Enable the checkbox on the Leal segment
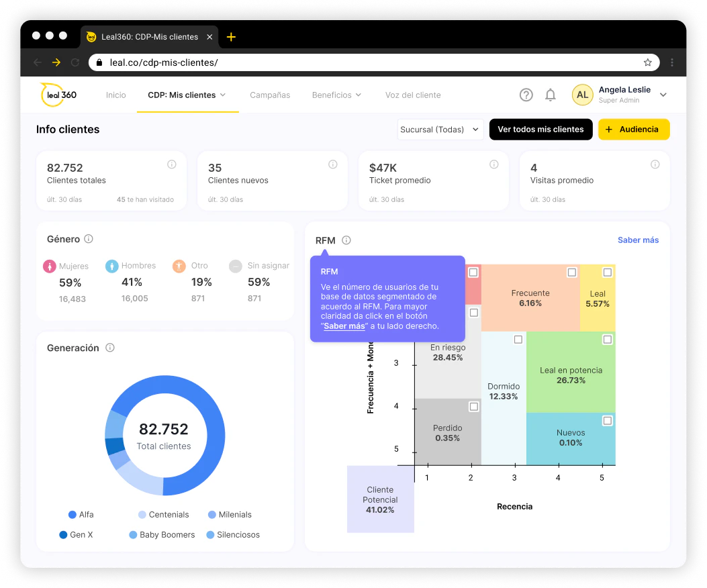 click(x=608, y=272)
